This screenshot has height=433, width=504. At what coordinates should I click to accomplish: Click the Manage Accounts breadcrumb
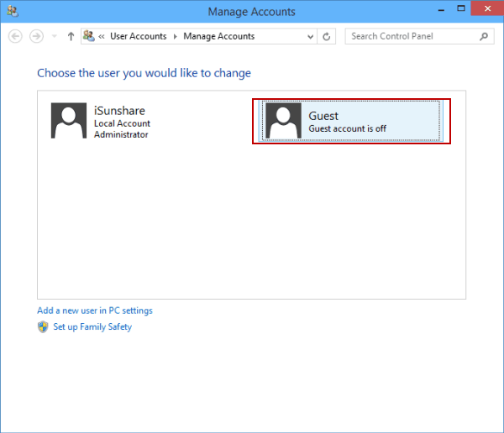point(219,36)
